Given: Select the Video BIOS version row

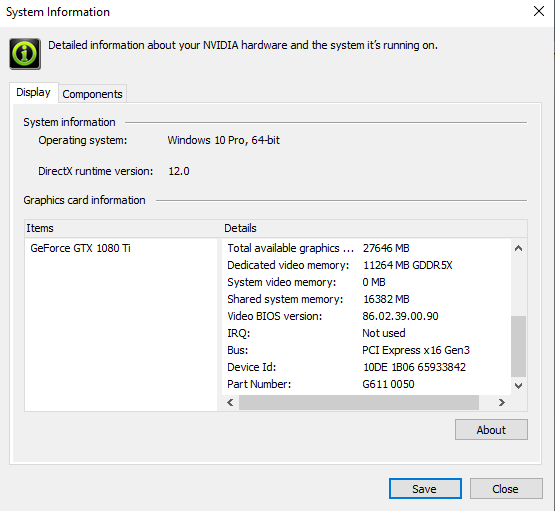Looking at the screenshot, I should (366, 316).
